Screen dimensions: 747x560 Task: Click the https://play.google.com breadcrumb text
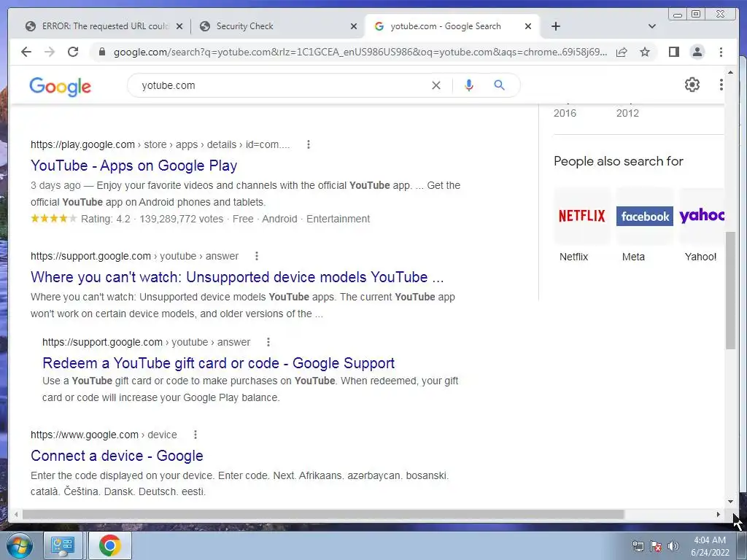click(82, 144)
